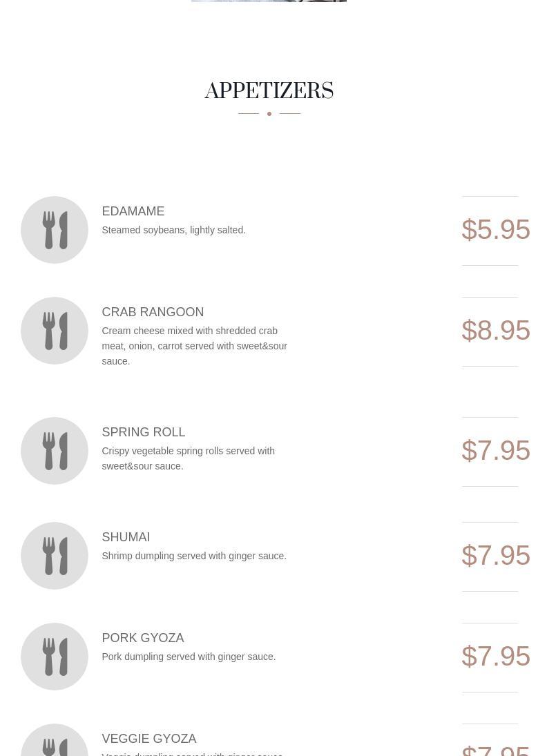The image size is (538, 756).
Task: Tap the Pork Gyoza utensils icon
Action: click(x=55, y=657)
